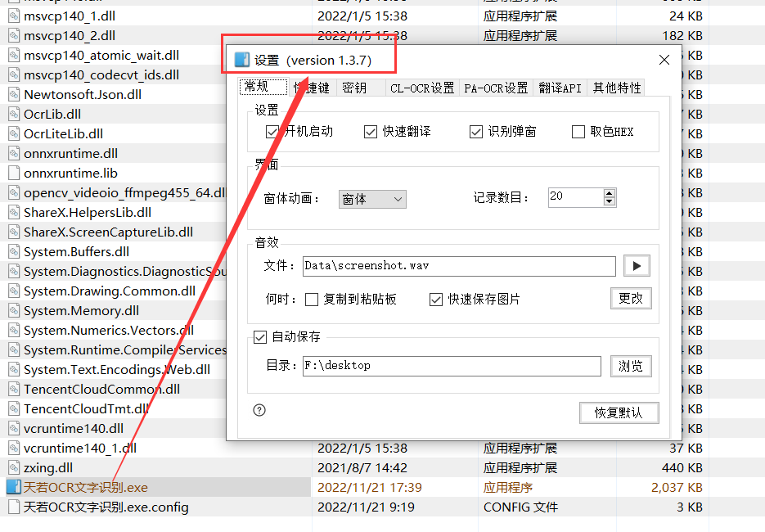Open the 翻译API tab
The width and height of the screenshot is (765, 532).
(560, 88)
